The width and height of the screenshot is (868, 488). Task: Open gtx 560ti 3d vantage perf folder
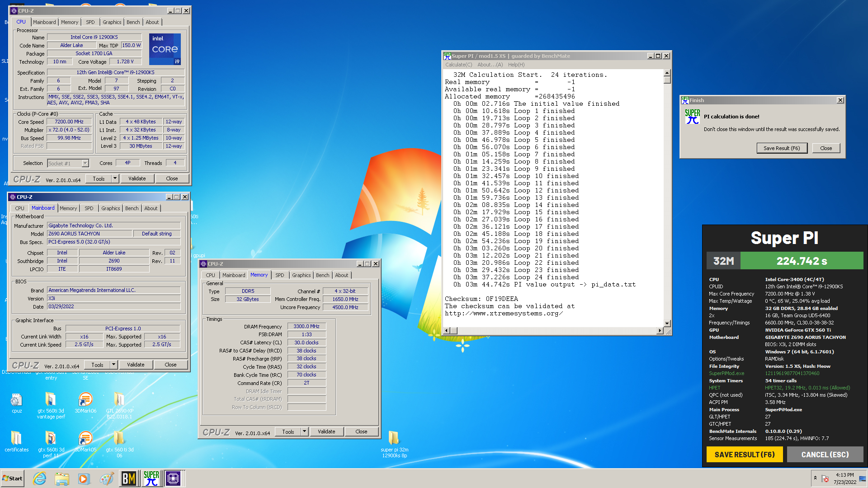click(51, 405)
